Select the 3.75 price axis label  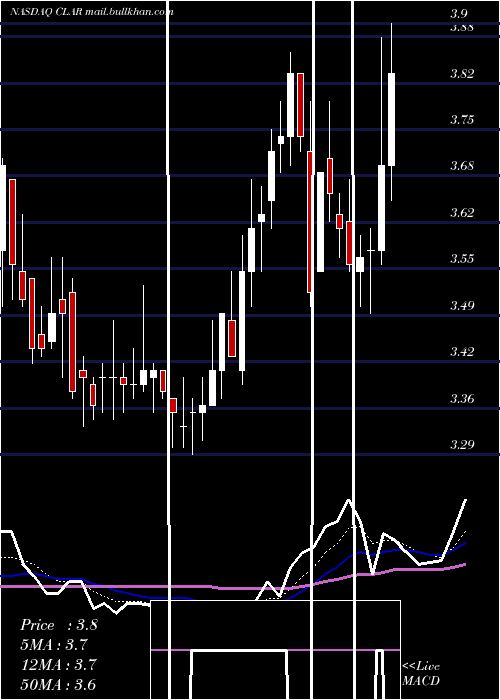(x=462, y=120)
